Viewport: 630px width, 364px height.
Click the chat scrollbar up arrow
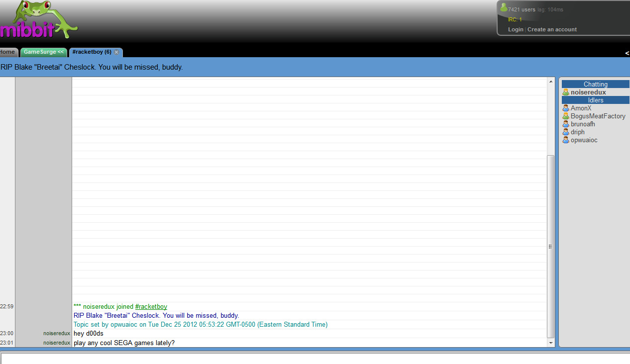pos(551,82)
